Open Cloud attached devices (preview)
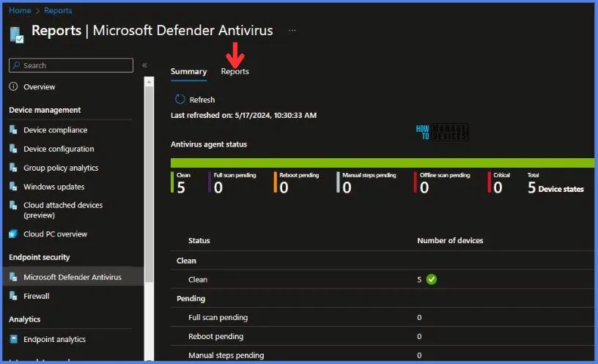Screen dimensions: 598x364 coord(63,210)
